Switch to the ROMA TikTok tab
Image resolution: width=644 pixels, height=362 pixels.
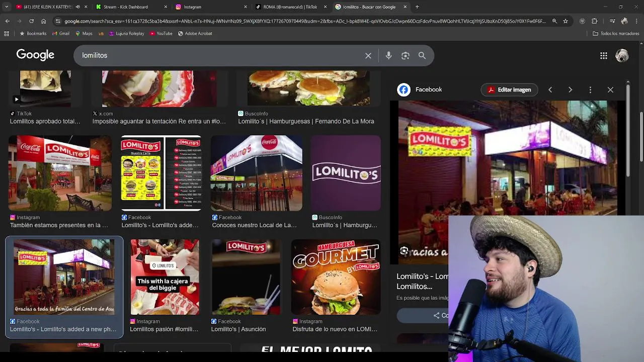click(x=287, y=7)
